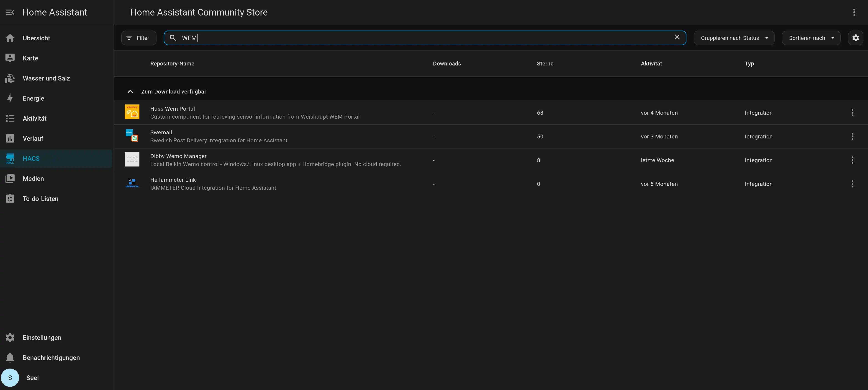Screen dimensions: 868x390
Task: Open the Gruppieren nach Status dropdown
Action: [734, 38]
